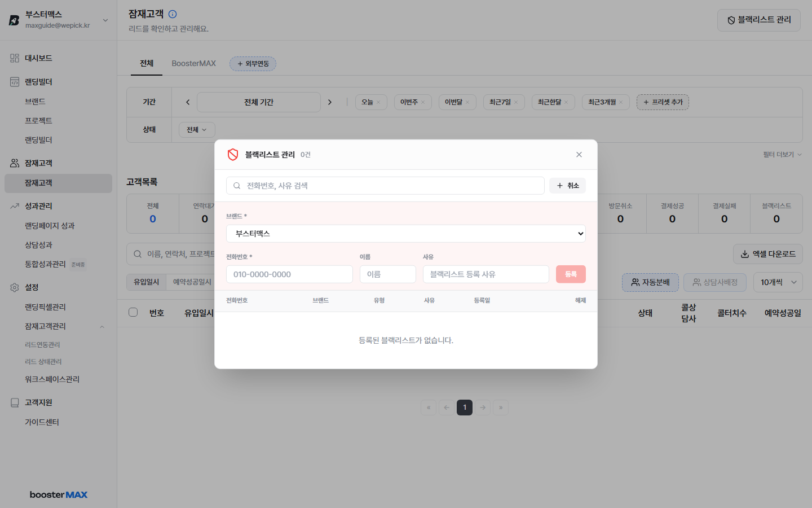Close the 블랙리스트 관리 dialog with X
Viewport: 812px width, 508px height.
[x=579, y=155]
